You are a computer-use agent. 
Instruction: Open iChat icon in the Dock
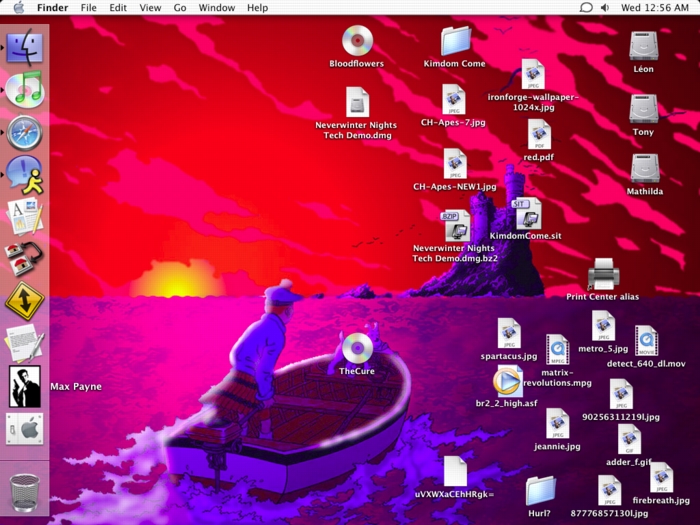click(x=25, y=175)
